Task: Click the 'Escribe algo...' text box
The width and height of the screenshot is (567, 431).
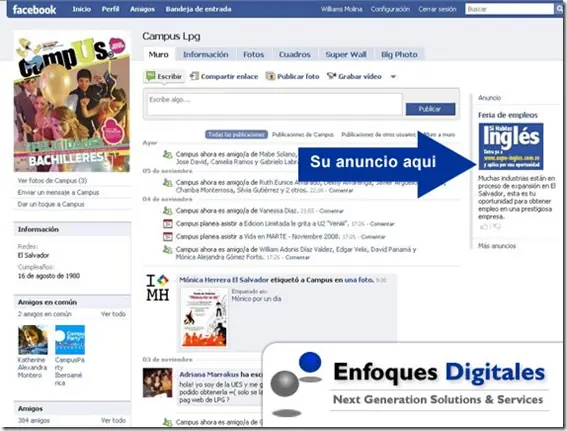Action: 274,104
